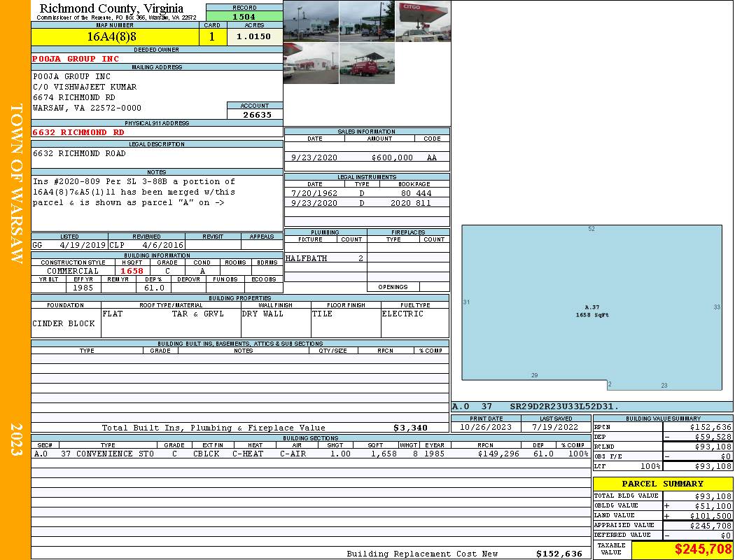The width and height of the screenshot is (735, 560).
Task: Select the photo with green station canopy
Action: (367, 21)
